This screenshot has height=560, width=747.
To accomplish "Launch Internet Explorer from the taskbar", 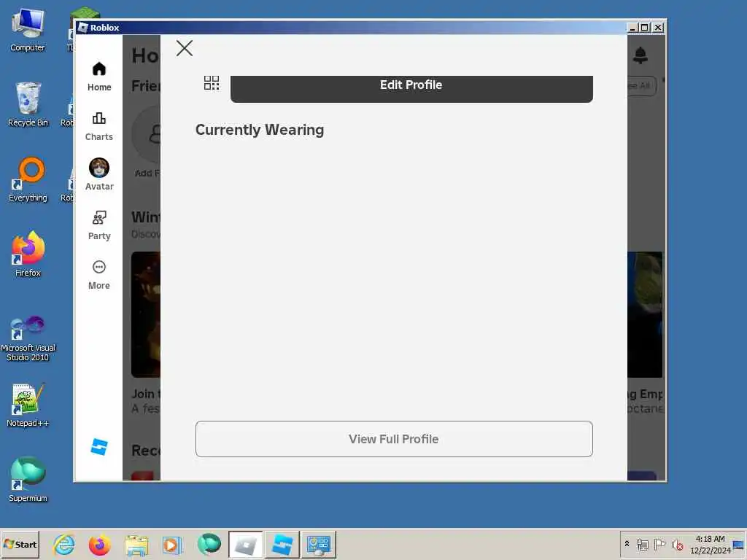I will [64, 545].
